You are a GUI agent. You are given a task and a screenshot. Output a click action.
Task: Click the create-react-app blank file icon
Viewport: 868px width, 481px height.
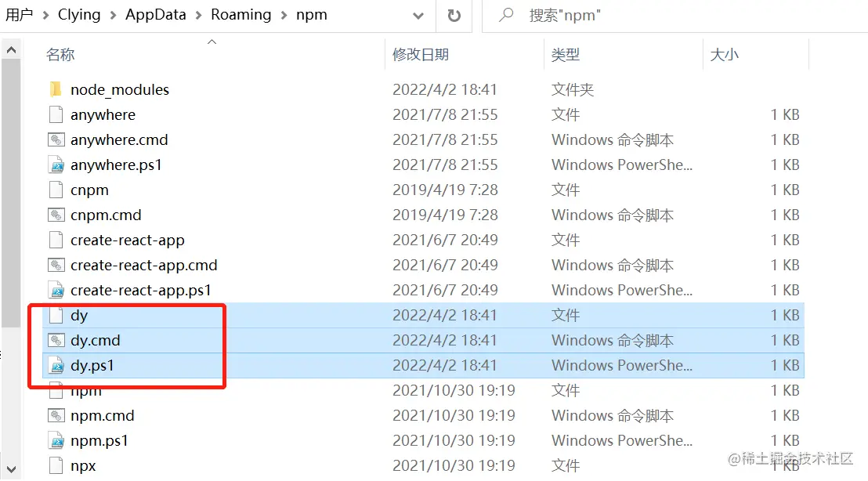point(56,240)
